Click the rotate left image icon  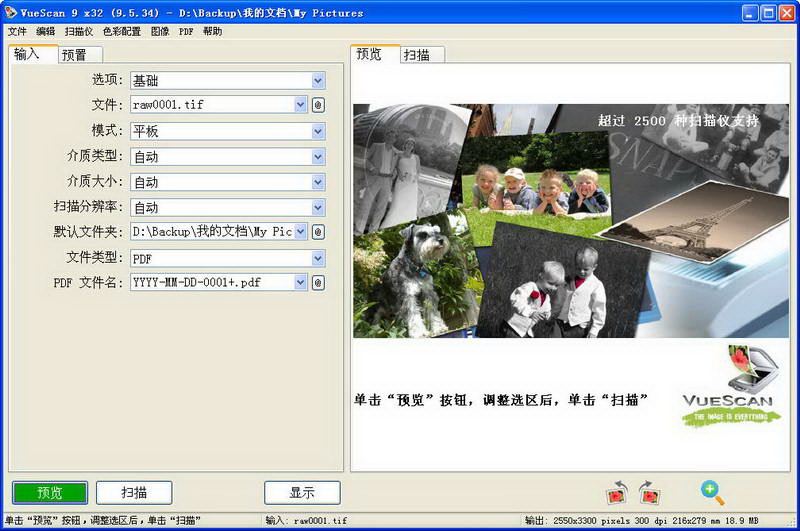[x=617, y=493]
